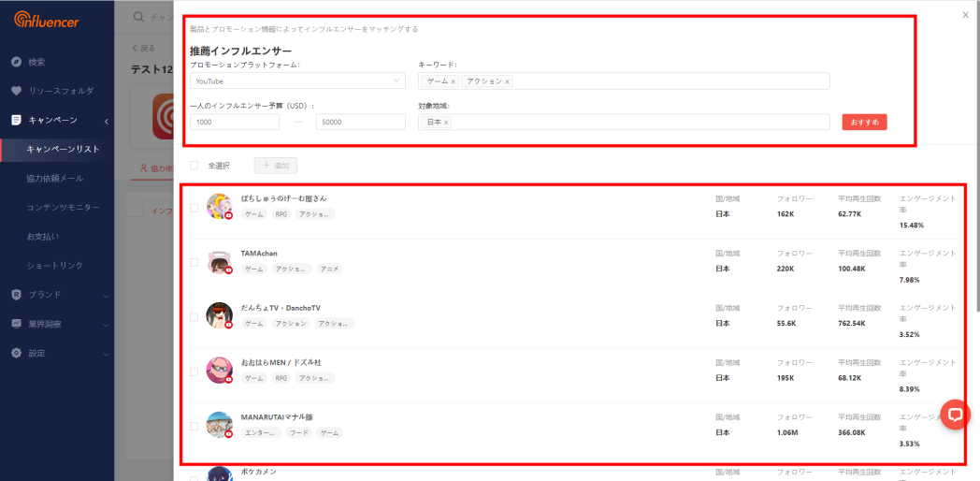
Task: Click inside the 対象地域 tag field
Action: (x=624, y=122)
